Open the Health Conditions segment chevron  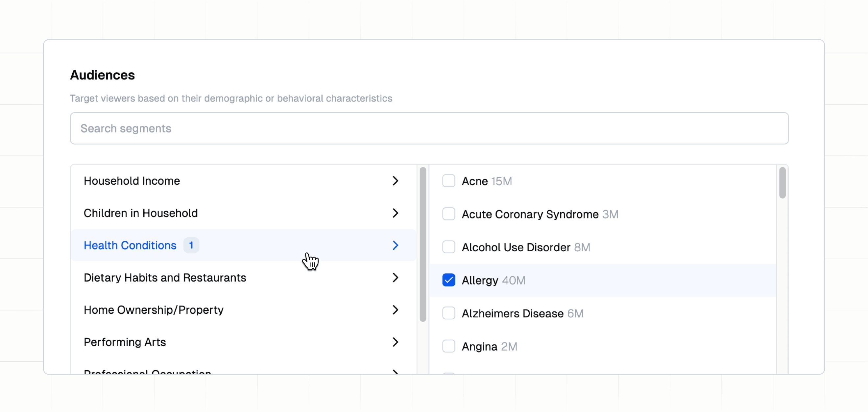click(396, 245)
